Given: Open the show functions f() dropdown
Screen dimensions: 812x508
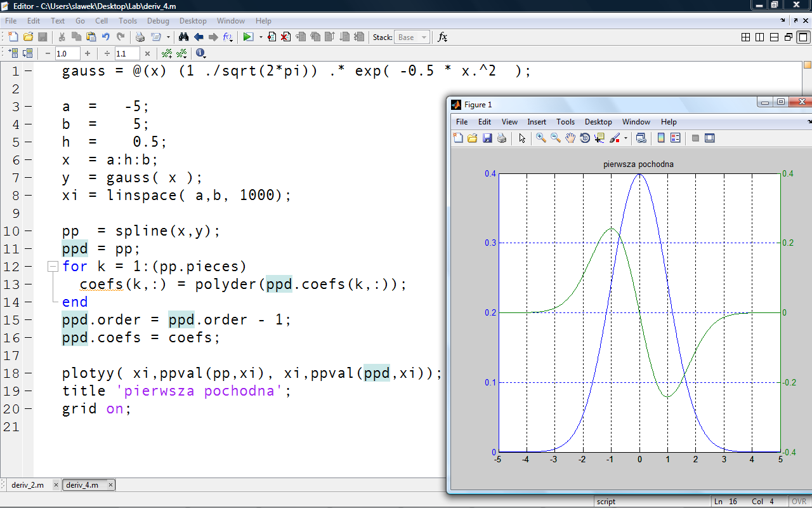Looking at the screenshot, I should click(228, 37).
